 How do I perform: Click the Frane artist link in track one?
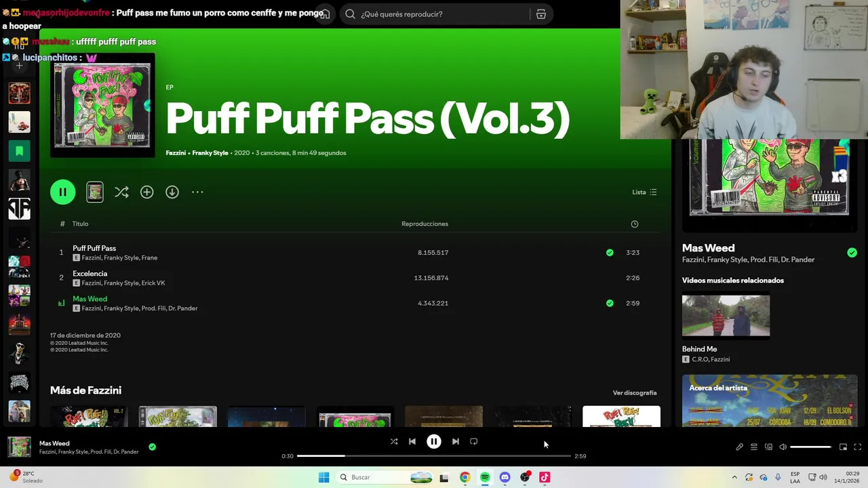coord(149,258)
